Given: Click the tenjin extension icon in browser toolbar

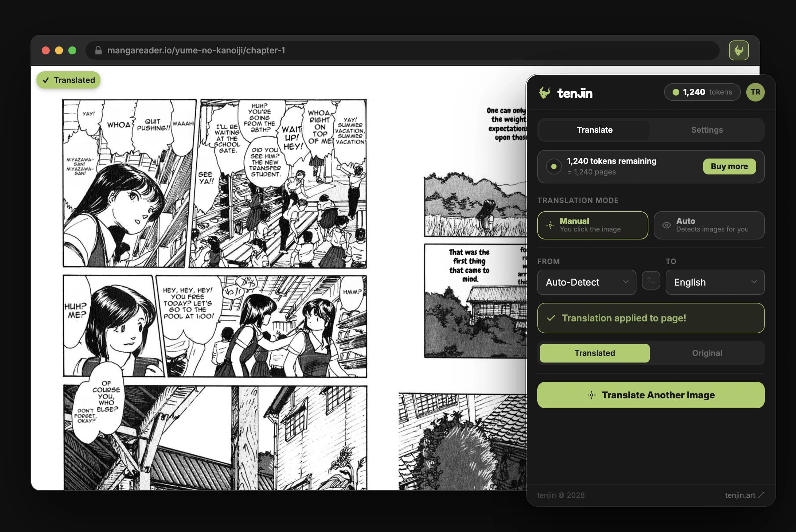Looking at the screenshot, I should tap(739, 50).
